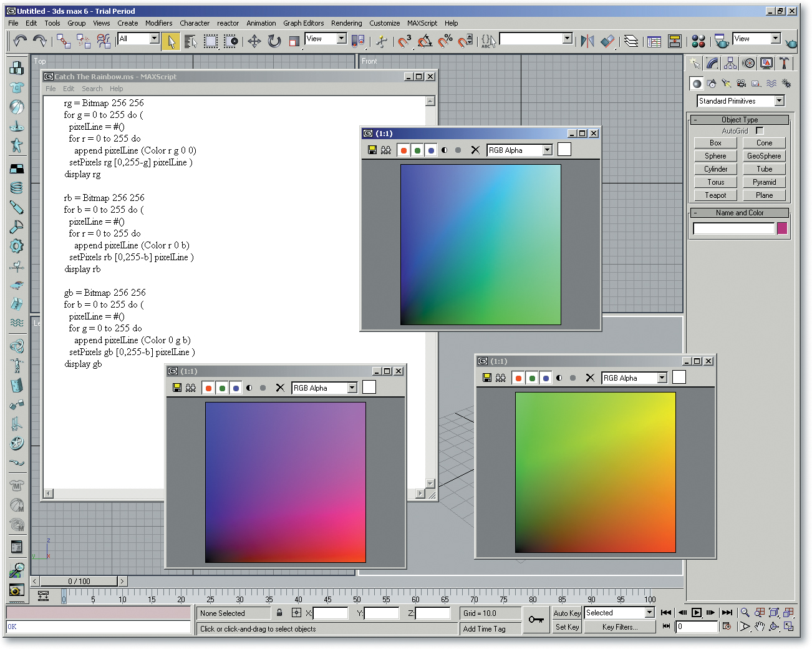Click the Torus primitive button

[715, 182]
